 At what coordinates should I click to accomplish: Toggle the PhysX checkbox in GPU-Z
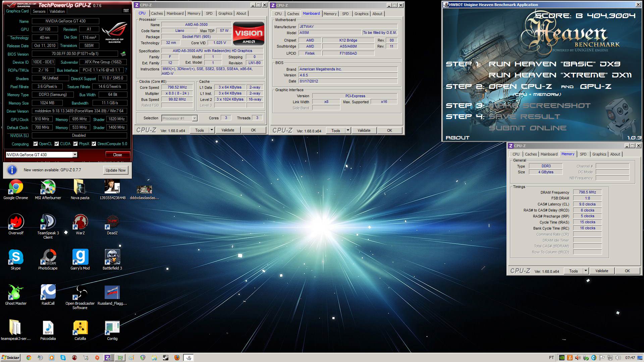click(76, 144)
